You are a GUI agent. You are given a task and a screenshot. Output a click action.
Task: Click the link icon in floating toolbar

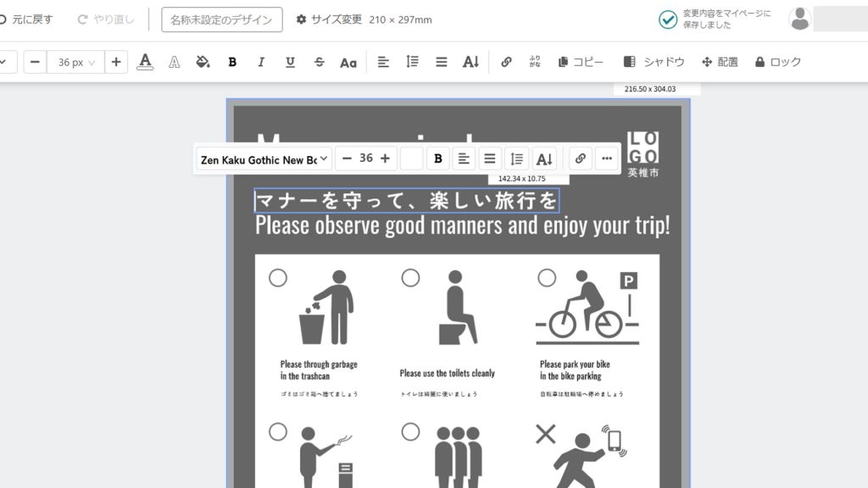pos(580,158)
